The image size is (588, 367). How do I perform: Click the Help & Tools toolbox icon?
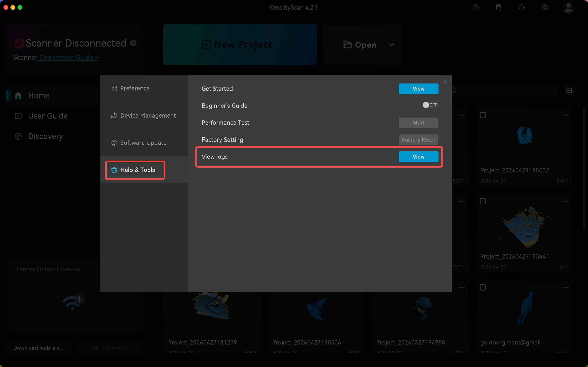(114, 170)
